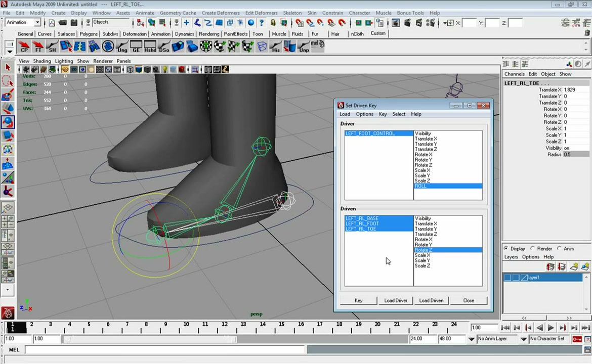This screenshot has width=592, height=364.
Task: Click the SH shelf icon
Action: pyautogui.click(x=52, y=47)
